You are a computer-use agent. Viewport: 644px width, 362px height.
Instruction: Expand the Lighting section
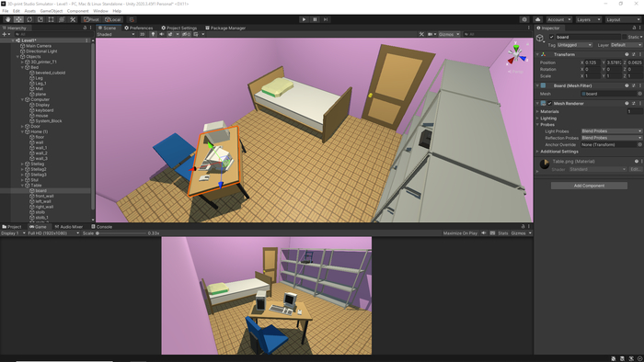537,119
